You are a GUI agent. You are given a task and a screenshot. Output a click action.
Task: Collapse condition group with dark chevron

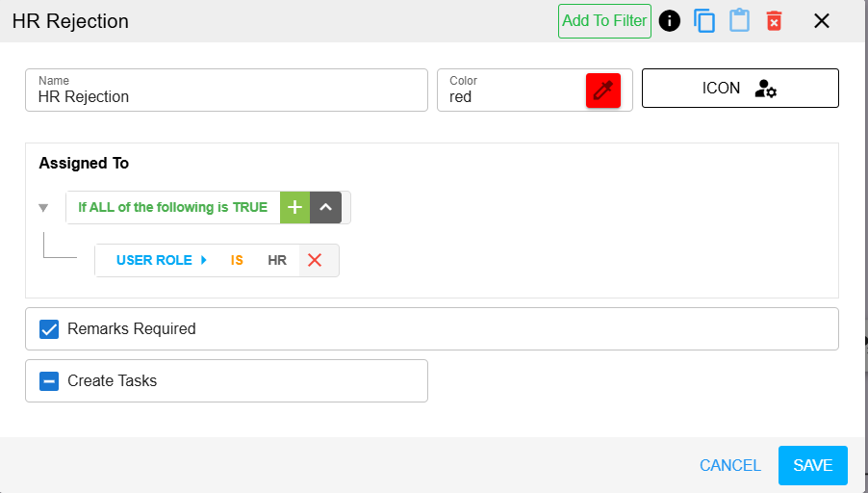click(x=325, y=207)
